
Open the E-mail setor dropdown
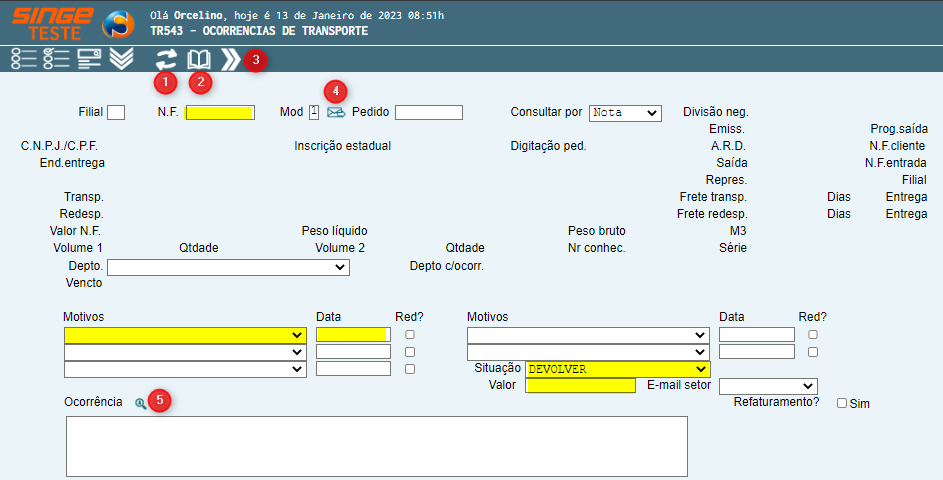769,386
